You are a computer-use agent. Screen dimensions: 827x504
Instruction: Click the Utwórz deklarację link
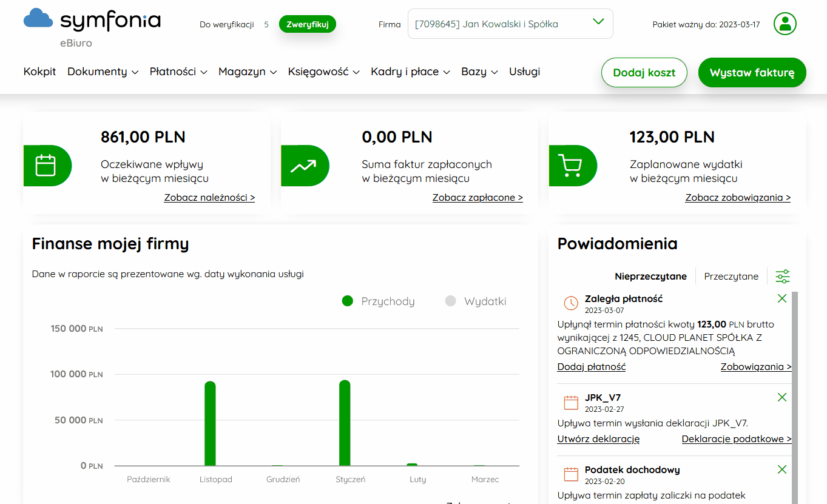pos(598,439)
